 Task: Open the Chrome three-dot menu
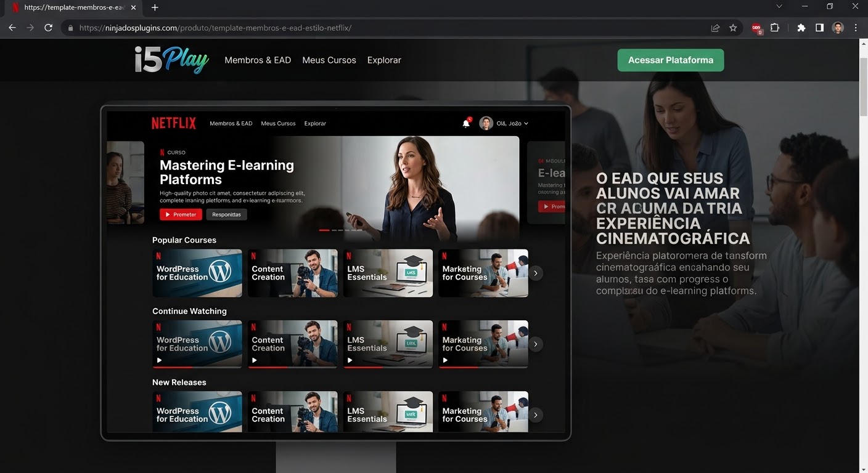tap(856, 28)
